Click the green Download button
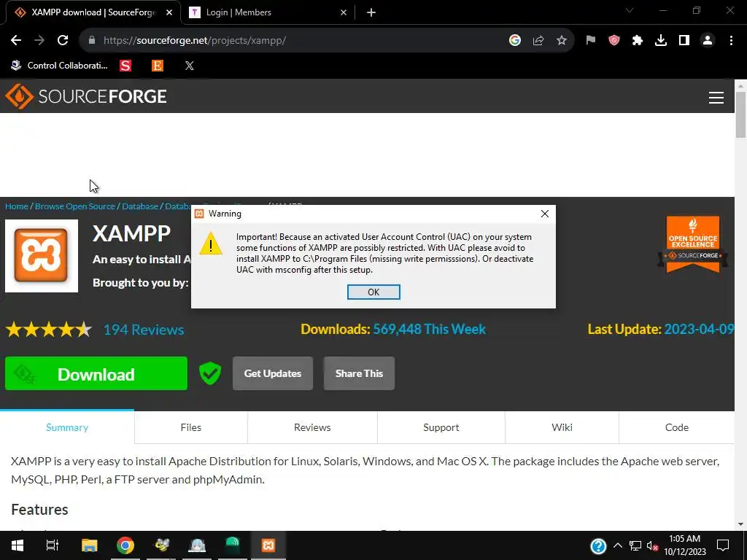Screen dimensions: 747x560 click(96, 374)
